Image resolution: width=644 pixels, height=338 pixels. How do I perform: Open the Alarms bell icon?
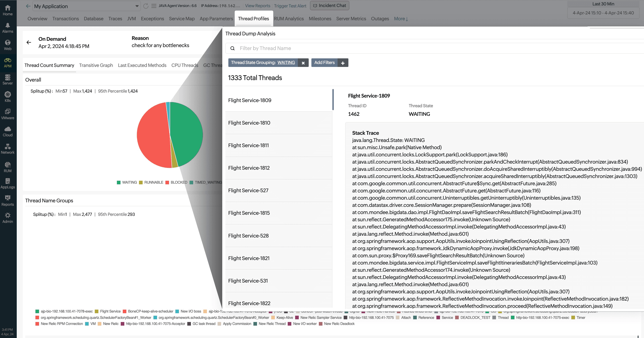(x=7, y=25)
